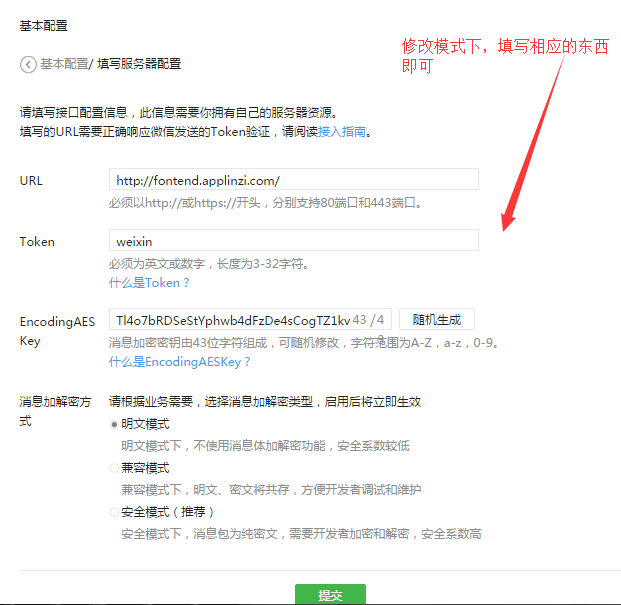
Task: Focus the EncodingAESKey input field
Action: pyautogui.click(x=250, y=319)
